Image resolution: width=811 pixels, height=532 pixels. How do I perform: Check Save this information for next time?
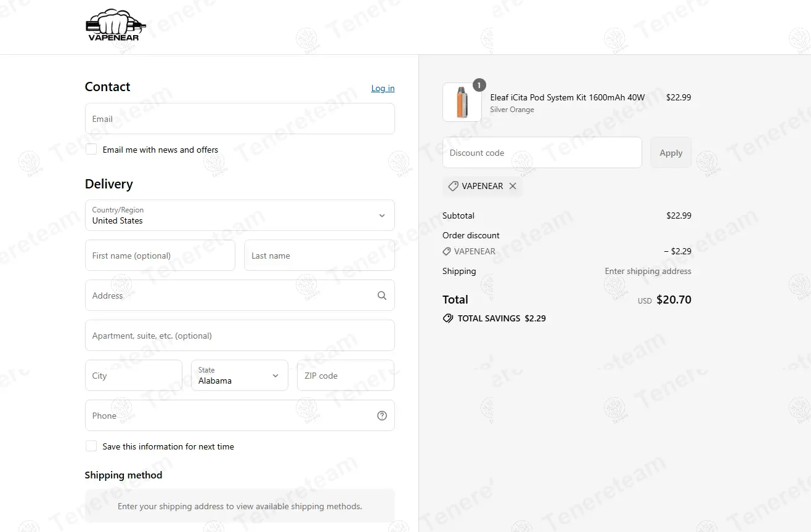tap(91, 446)
